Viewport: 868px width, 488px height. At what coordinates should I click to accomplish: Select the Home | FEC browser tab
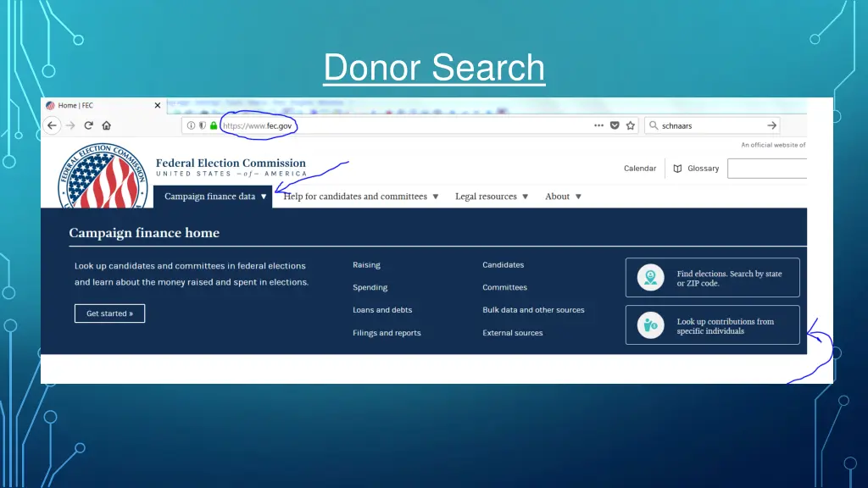103,105
